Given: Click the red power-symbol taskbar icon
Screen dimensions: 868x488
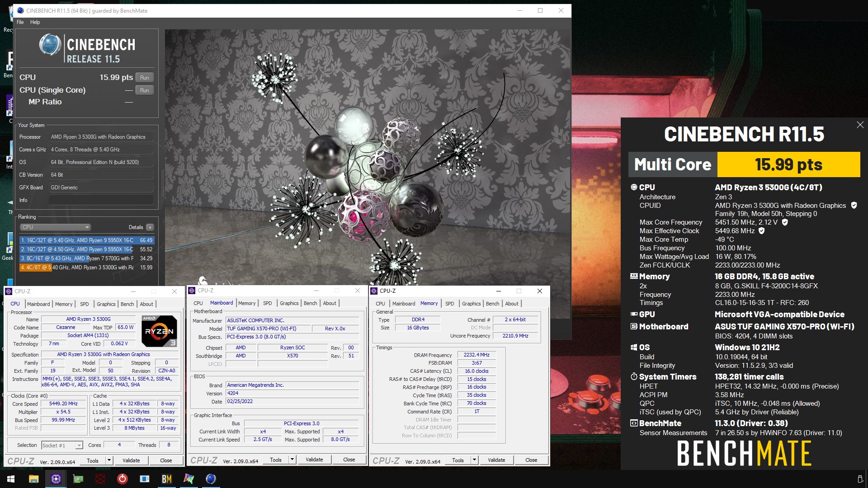Looking at the screenshot, I should [123, 479].
